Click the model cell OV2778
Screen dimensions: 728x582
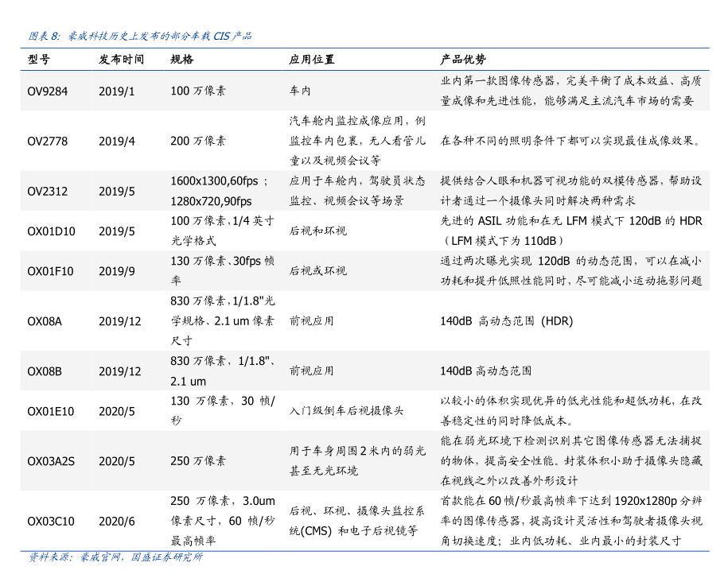coord(48,141)
